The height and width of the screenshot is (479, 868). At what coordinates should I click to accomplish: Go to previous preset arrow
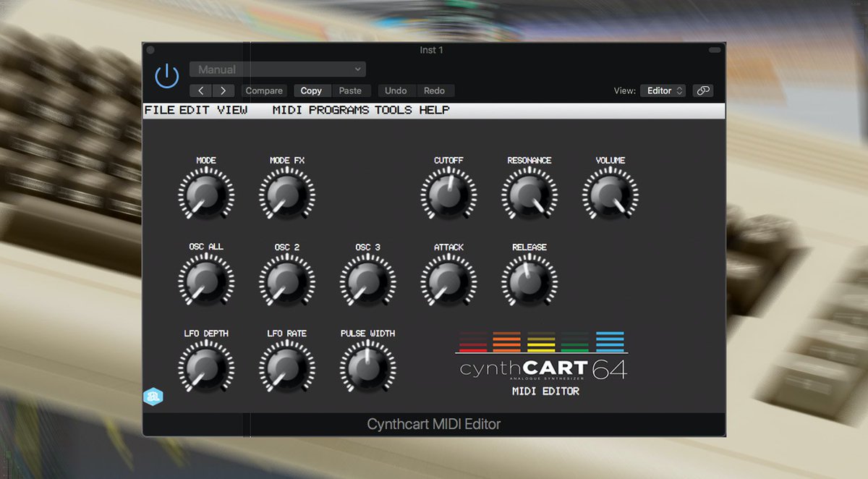[201, 90]
